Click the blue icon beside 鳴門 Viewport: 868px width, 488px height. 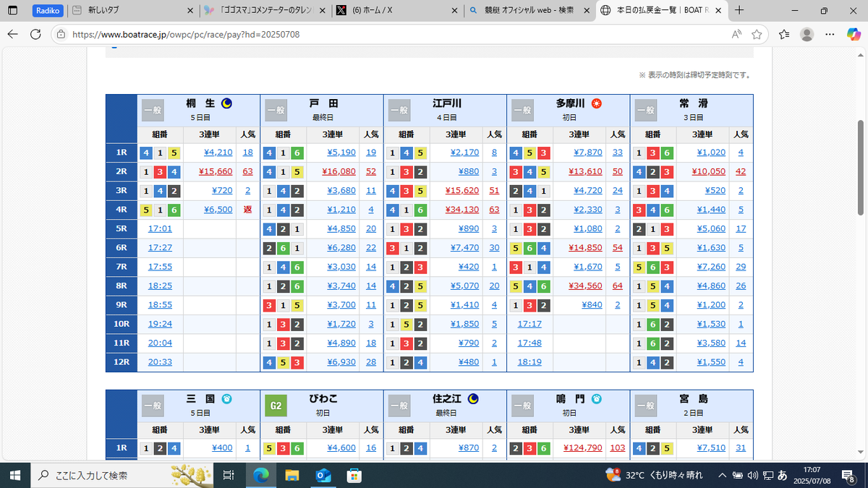pyautogui.click(x=597, y=398)
